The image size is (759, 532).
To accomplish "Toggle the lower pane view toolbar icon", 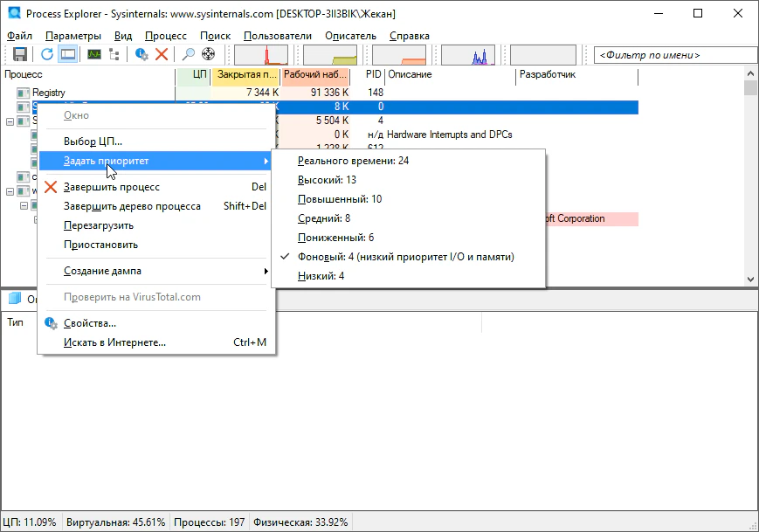I will (x=68, y=54).
